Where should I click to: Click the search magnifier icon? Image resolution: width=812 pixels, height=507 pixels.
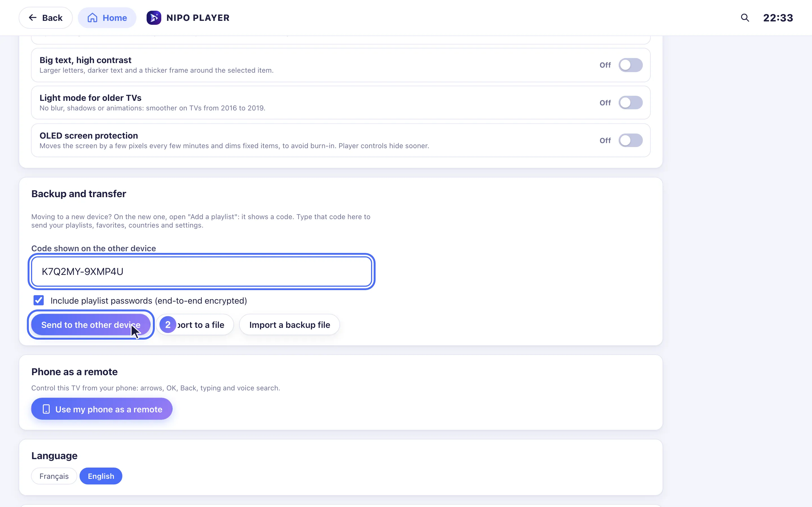click(745, 18)
